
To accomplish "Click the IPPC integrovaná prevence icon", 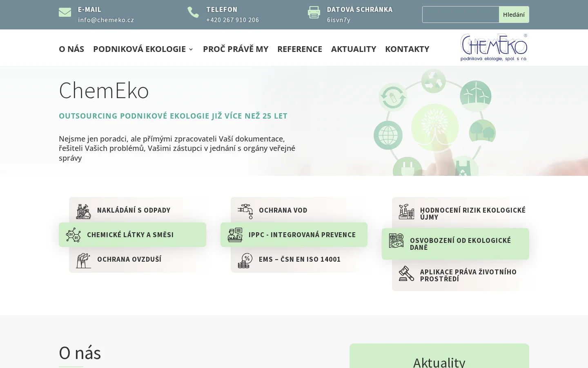I will (x=235, y=235).
